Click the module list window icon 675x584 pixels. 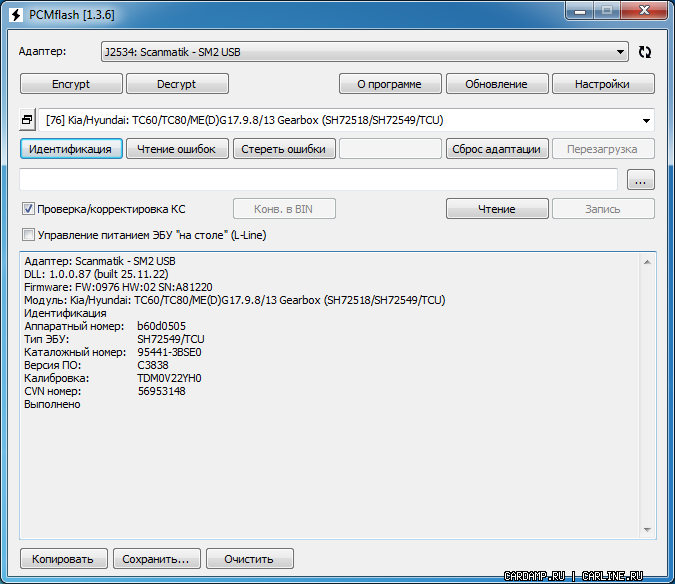click(x=27, y=120)
